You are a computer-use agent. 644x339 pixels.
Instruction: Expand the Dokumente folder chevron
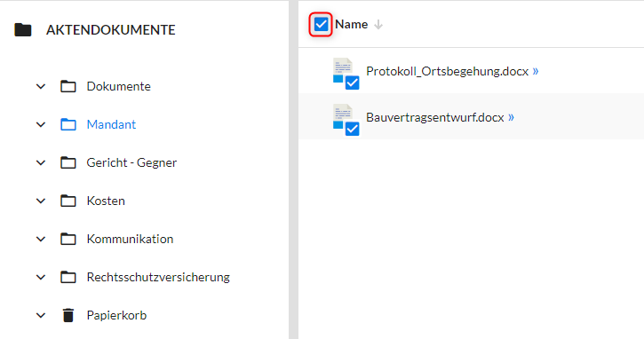[x=41, y=87]
